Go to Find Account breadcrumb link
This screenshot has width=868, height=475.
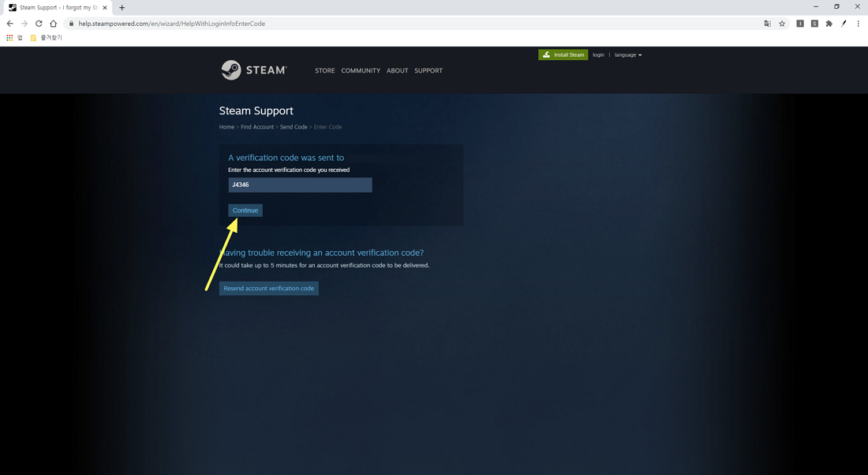coord(257,127)
